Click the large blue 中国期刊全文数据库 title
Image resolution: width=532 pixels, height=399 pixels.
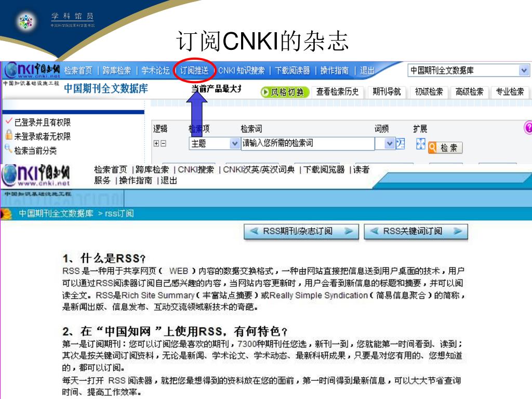tap(106, 88)
